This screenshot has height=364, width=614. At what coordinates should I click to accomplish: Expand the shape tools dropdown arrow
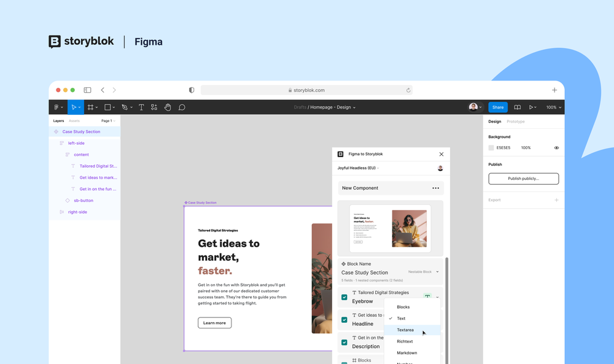click(x=114, y=107)
